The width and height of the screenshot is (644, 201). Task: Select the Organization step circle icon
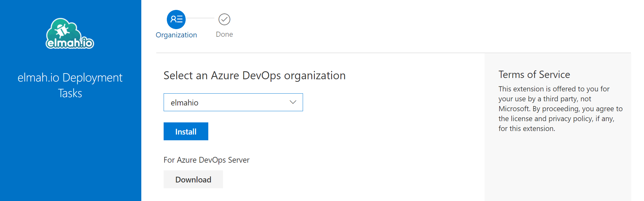(x=176, y=19)
